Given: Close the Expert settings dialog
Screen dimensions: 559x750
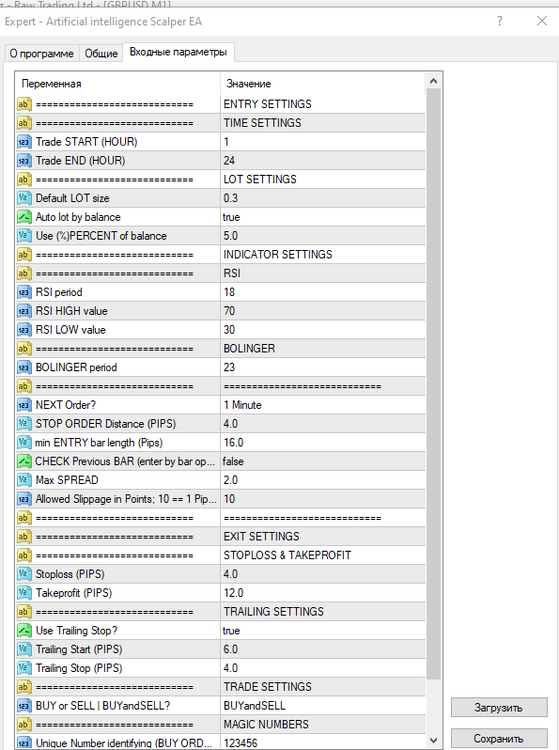Looking at the screenshot, I should [542, 21].
